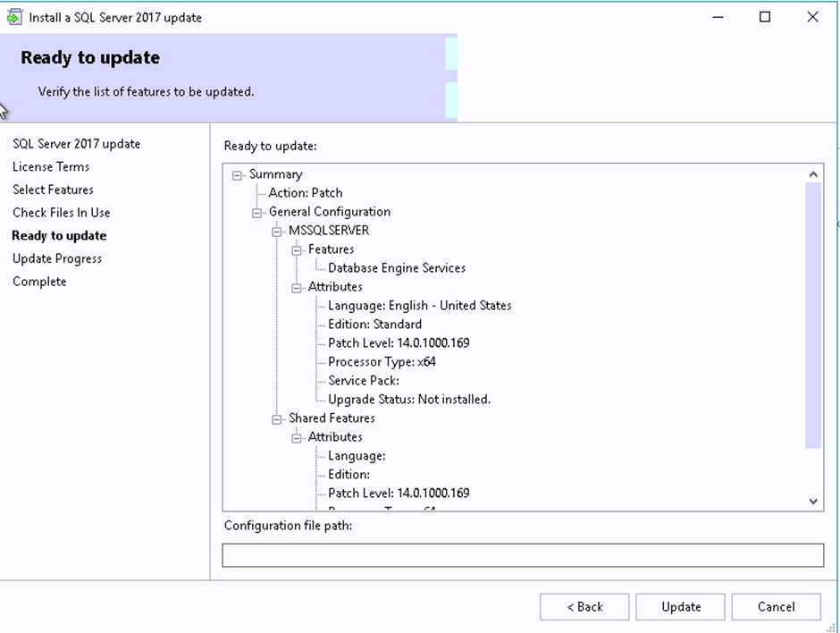Viewport: 840px width, 633px height.
Task: Open the SQL Server 2017 update step
Action: point(77,144)
